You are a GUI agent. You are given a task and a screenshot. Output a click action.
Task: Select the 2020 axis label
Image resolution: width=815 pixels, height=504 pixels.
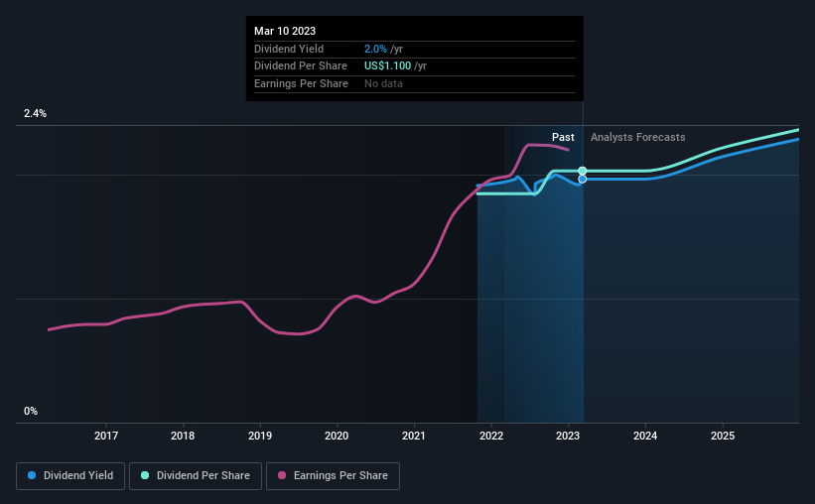point(337,436)
